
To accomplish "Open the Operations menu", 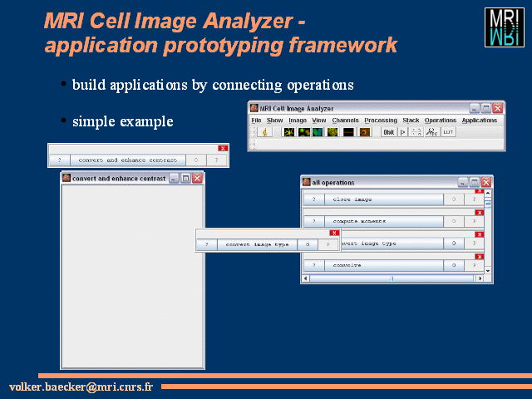I will [x=441, y=120].
